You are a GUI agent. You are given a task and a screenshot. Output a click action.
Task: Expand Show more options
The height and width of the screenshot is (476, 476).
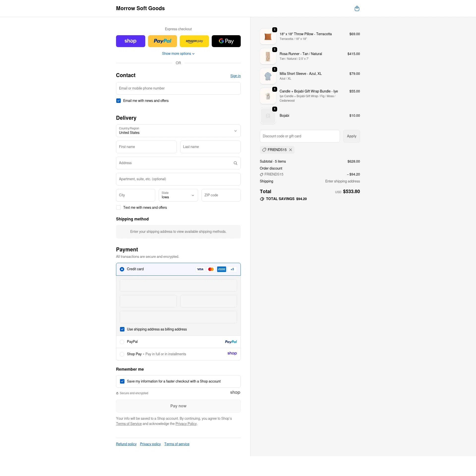[x=178, y=54]
